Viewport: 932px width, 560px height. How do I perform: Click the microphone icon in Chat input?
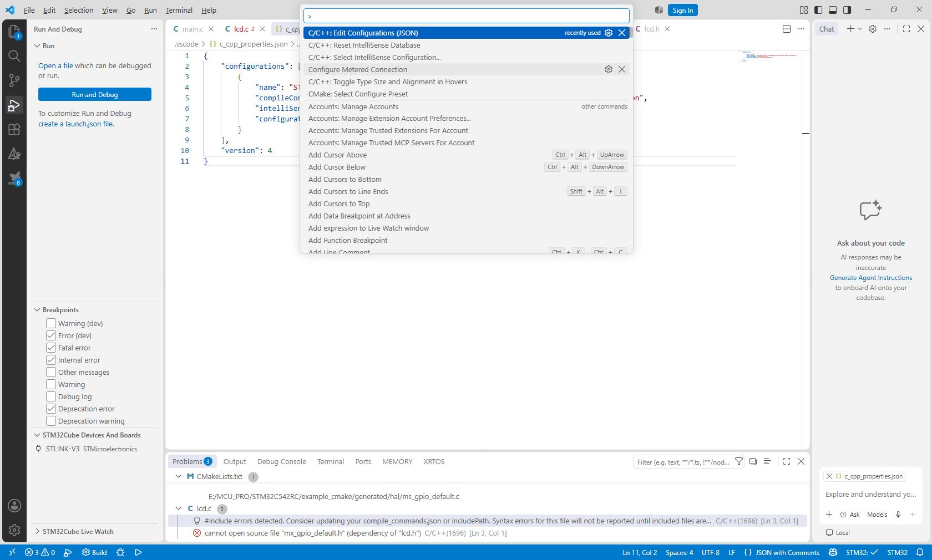(898, 515)
